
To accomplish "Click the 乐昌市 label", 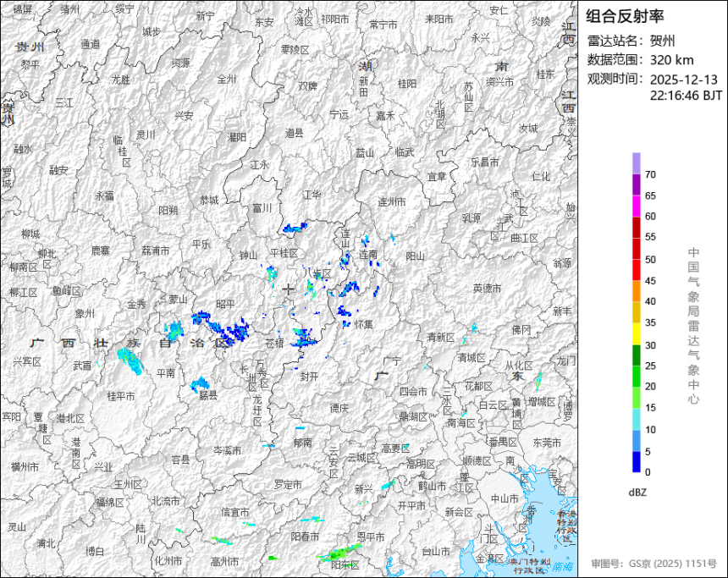I will [x=485, y=162].
